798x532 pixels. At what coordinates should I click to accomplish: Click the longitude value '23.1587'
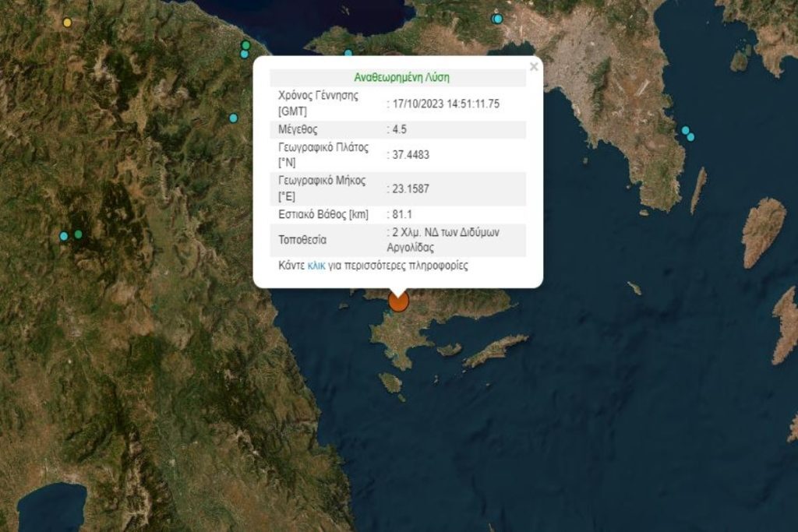pos(411,188)
